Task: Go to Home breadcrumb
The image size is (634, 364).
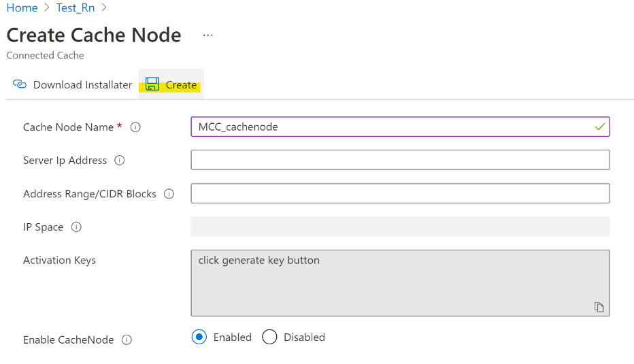Action: point(22,8)
